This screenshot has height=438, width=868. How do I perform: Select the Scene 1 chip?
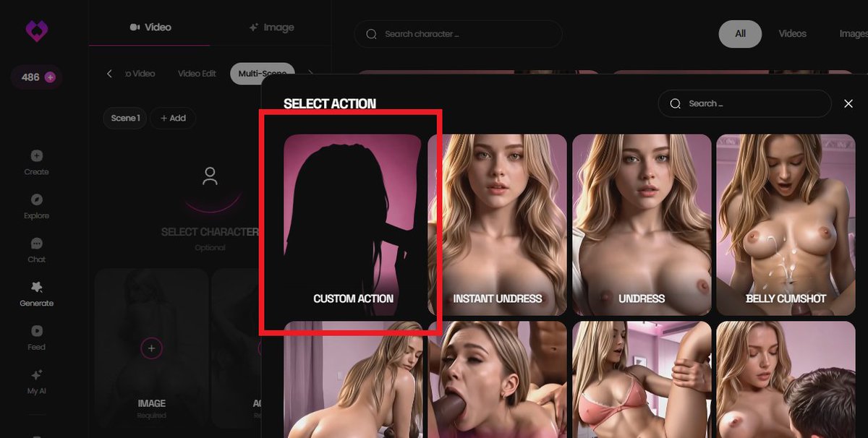point(125,118)
